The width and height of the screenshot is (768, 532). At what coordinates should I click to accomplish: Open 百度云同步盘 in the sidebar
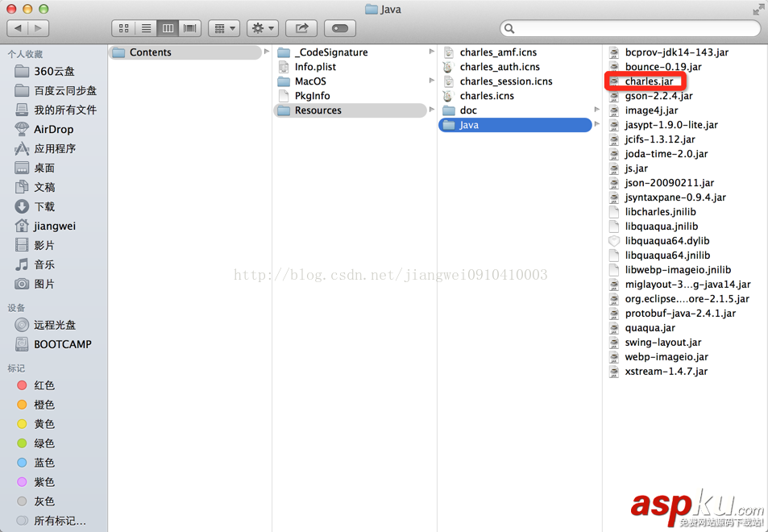coord(54,90)
